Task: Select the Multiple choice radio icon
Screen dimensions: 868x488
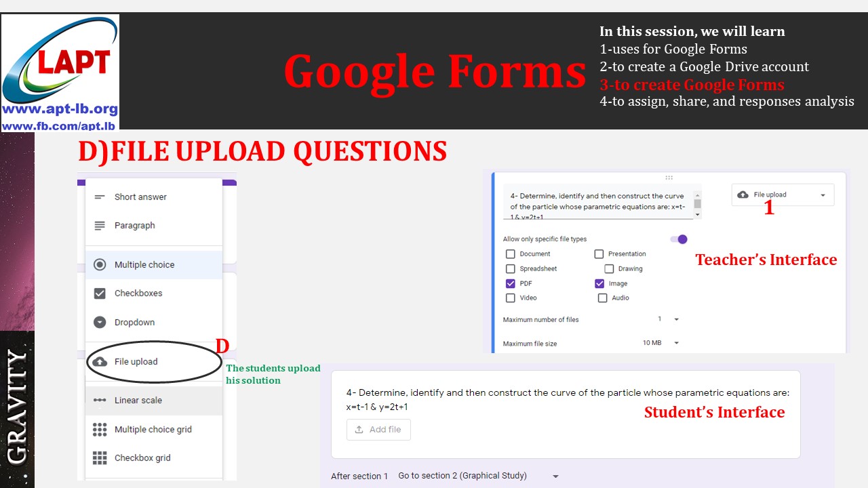Action: click(x=98, y=264)
